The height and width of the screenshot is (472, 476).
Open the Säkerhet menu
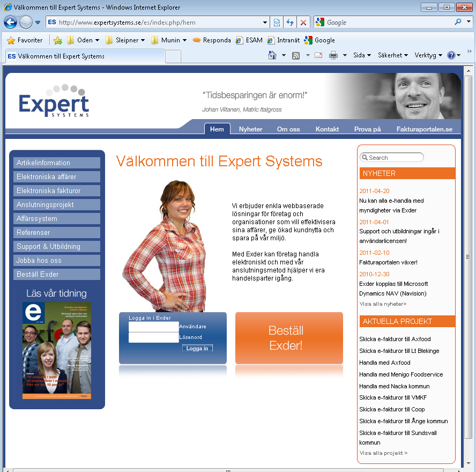pos(393,55)
